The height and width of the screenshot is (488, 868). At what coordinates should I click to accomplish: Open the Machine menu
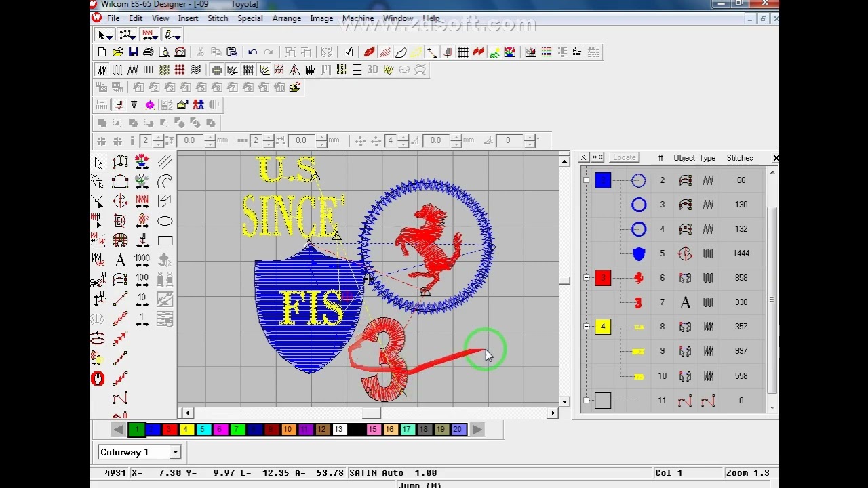358,18
